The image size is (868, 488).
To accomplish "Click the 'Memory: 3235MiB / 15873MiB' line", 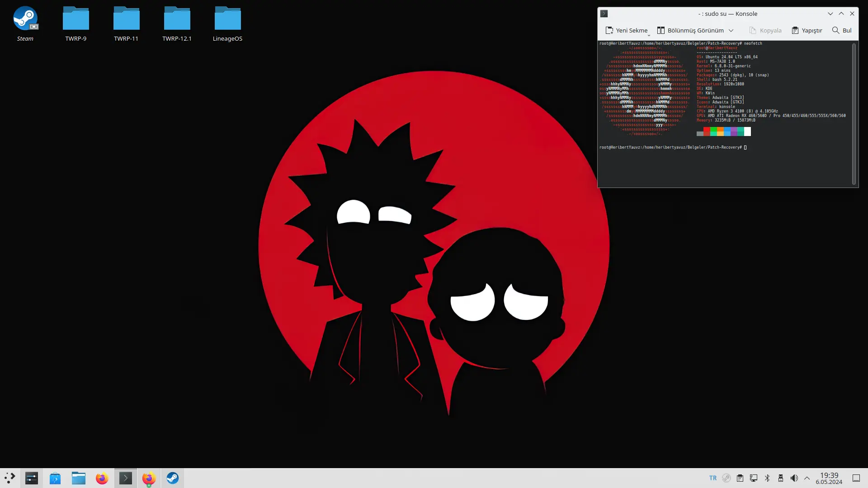I will point(726,120).
